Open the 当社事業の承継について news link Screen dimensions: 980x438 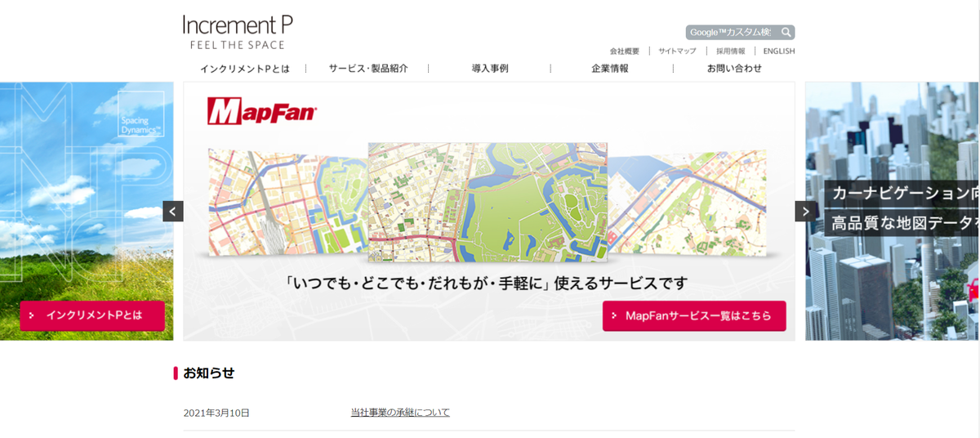[400, 413]
